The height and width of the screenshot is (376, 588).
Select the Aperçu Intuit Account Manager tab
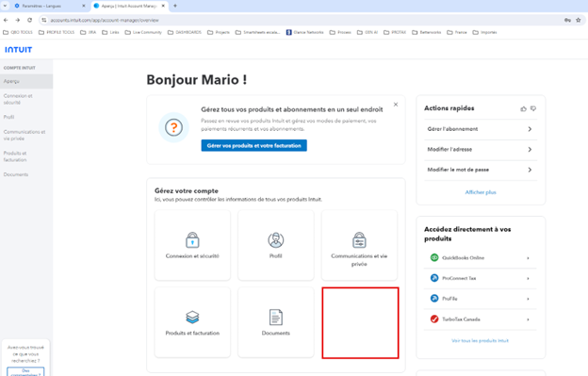click(x=129, y=6)
